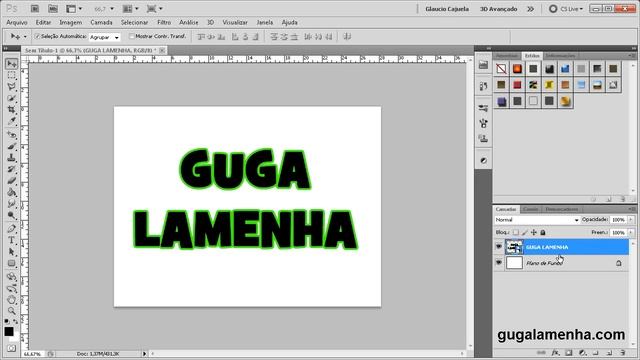Select the Quick Selection tool
The height and width of the screenshot is (360, 640).
click(11, 98)
